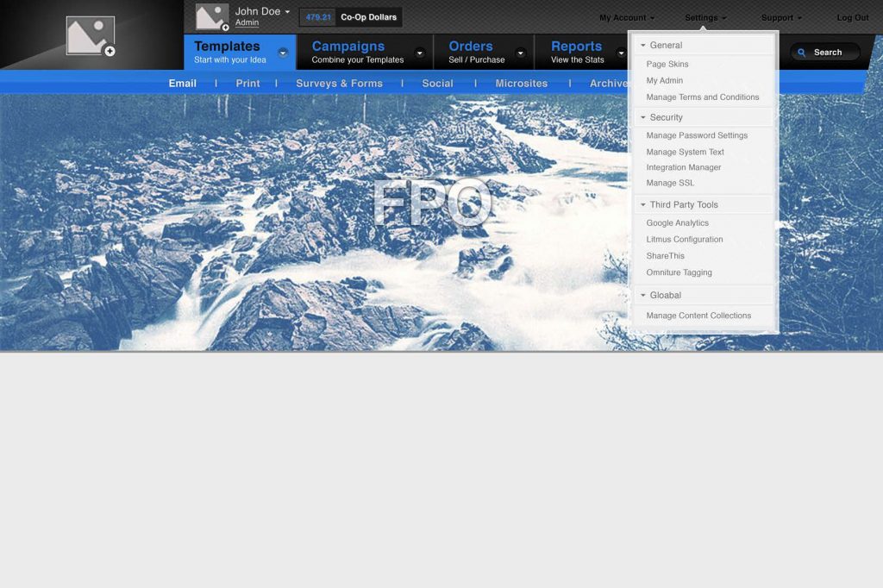Open the Support menu
The width and height of the screenshot is (883, 588).
pyautogui.click(x=781, y=18)
